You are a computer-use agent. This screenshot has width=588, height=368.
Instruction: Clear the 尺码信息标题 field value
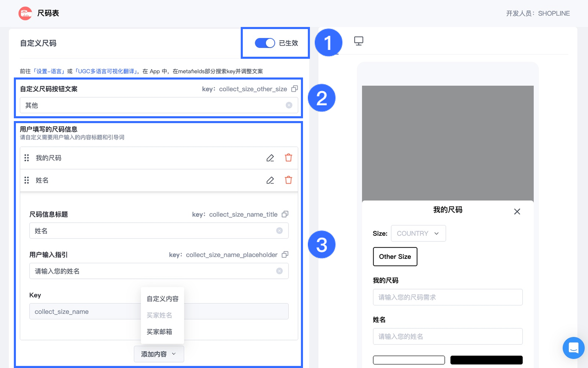279,231
